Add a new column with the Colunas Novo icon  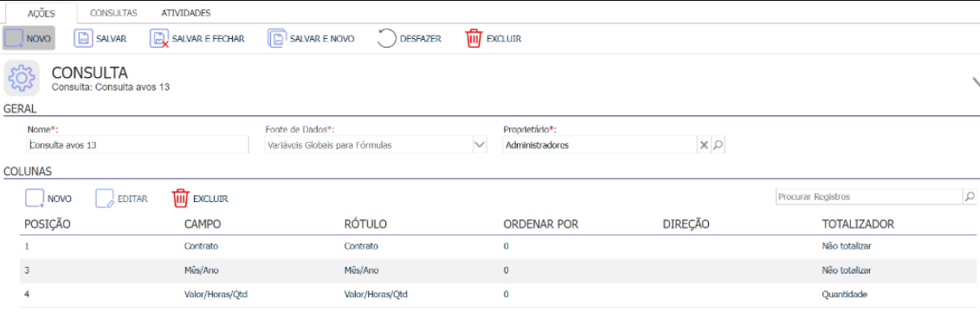click(x=35, y=198)
